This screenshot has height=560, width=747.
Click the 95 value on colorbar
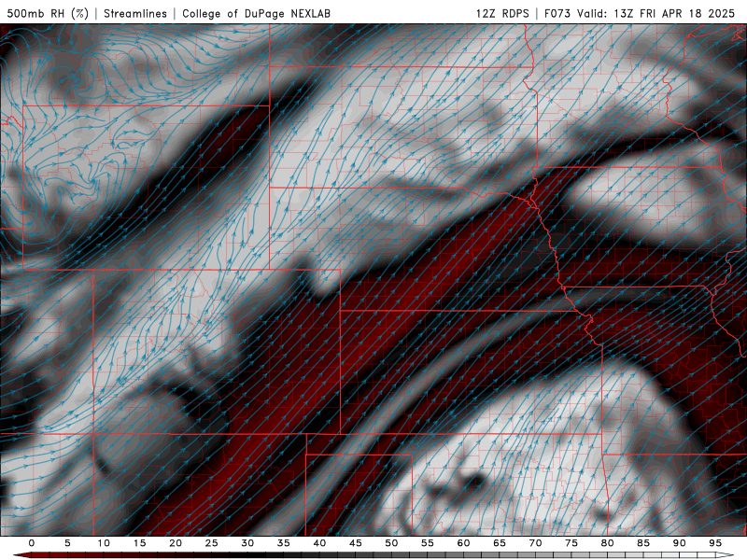[x=715, y=543]
